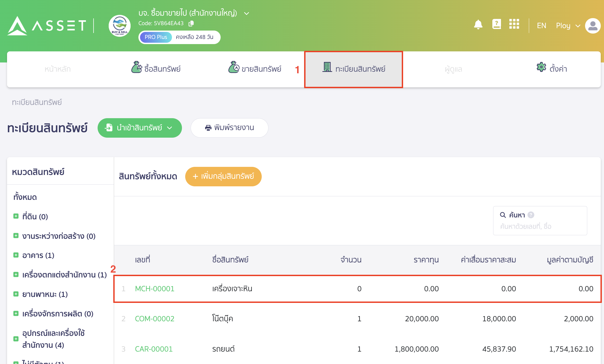
Task: Expand the ยานพาหนะ category
Action: [x=15, y=294]
